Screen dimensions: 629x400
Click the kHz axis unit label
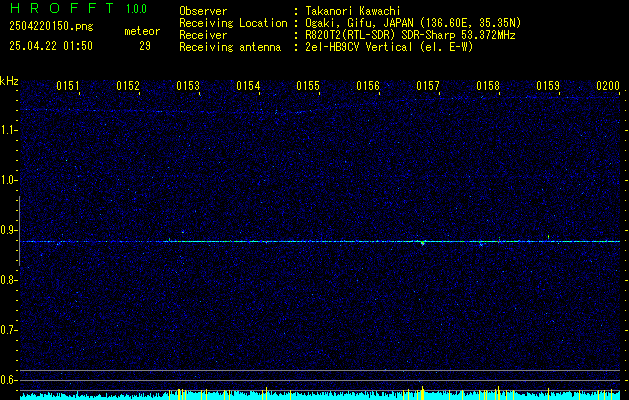tap(9, 81)
